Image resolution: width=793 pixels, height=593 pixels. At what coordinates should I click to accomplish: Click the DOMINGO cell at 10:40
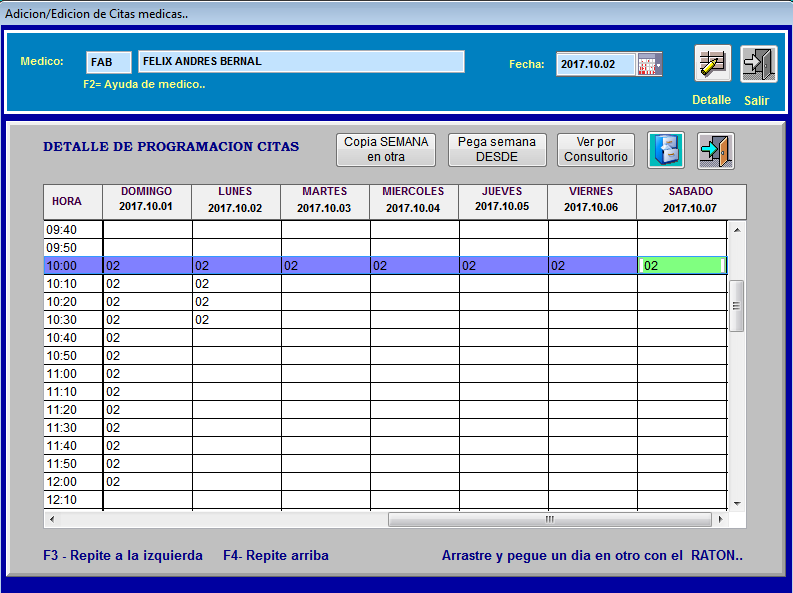point(148,338)
